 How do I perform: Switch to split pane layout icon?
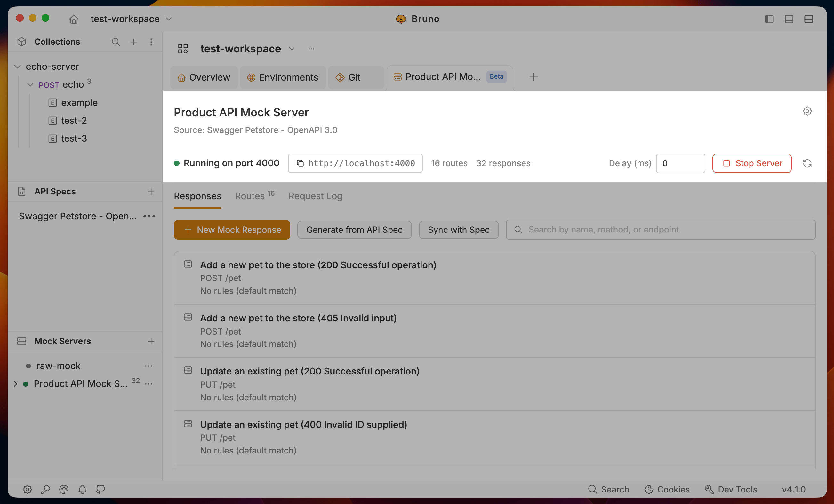pyautogui.click(x=808, y=19)
